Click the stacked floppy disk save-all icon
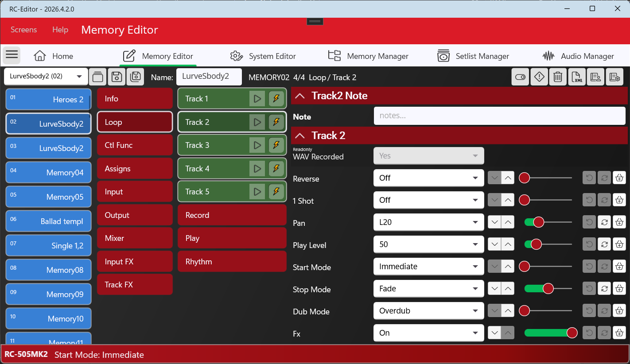 136,77
